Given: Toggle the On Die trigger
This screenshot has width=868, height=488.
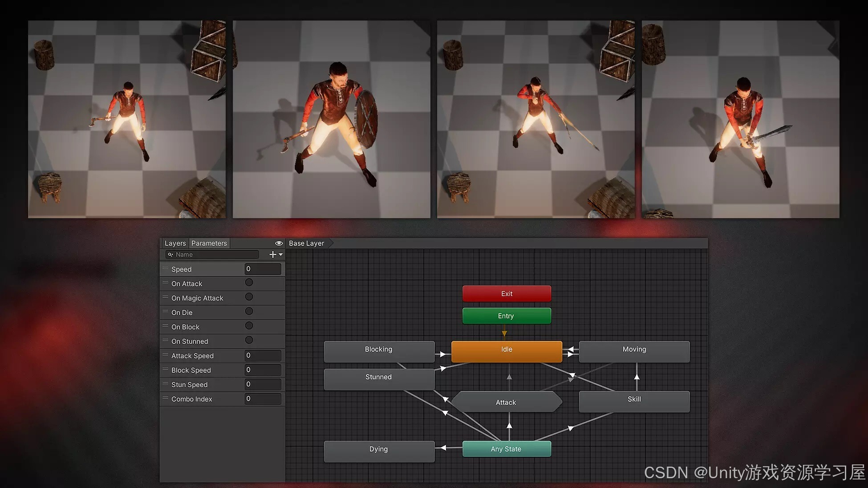Looking at the screenshot, I should tap(248, 311).
